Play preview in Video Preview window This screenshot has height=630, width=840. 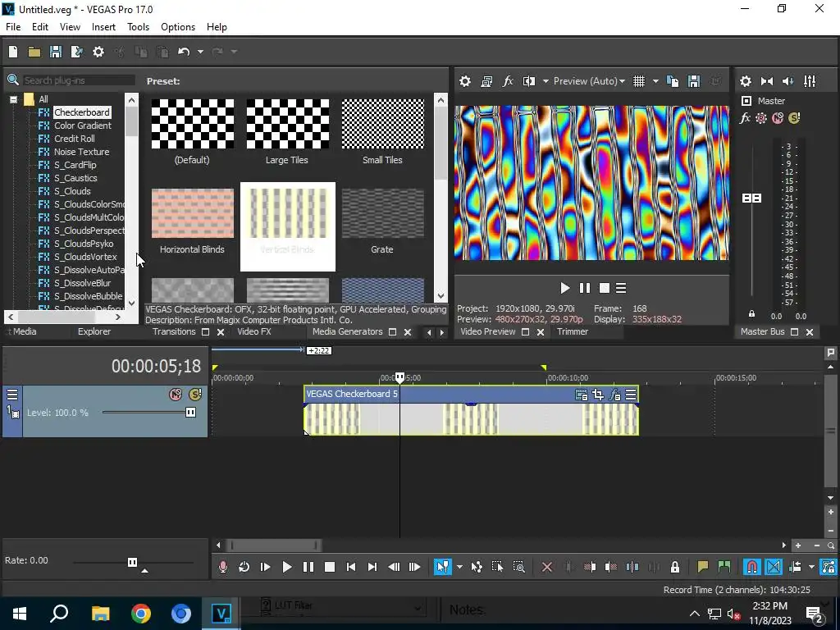[564, 288]
